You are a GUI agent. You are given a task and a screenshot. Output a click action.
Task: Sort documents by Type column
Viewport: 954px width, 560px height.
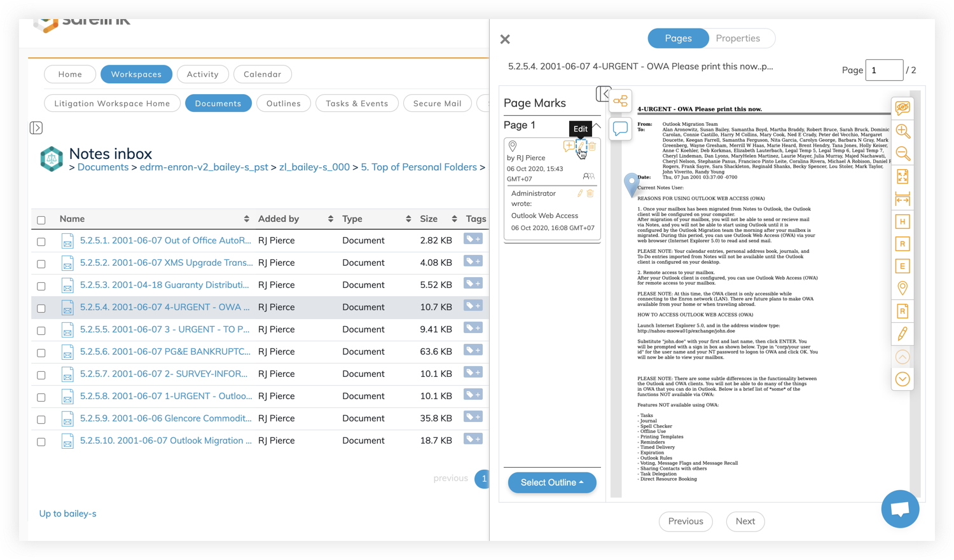point(408,219)
